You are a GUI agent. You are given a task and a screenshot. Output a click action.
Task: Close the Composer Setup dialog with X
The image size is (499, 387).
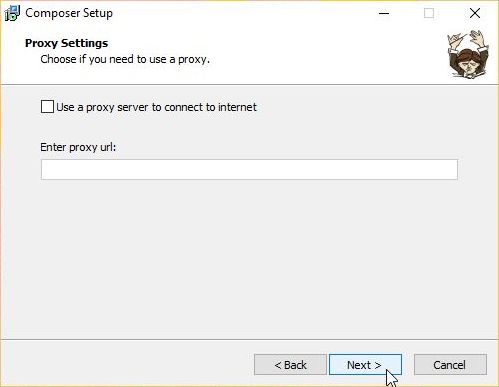pos(475,13)
